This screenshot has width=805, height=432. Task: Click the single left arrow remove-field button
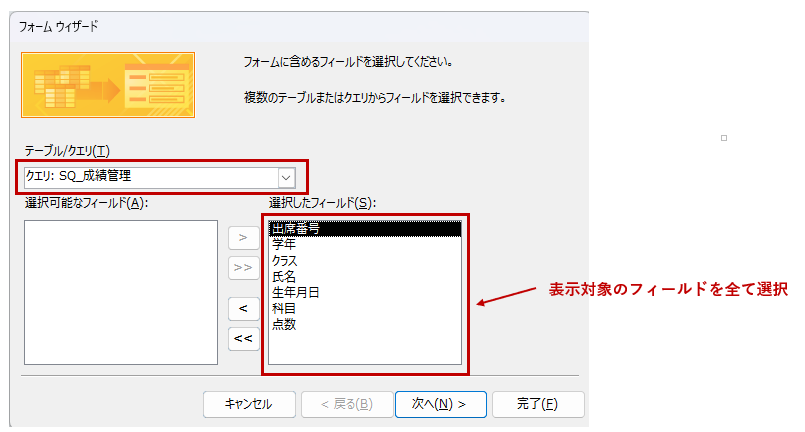pyautogui.click(x=243, y=308)
